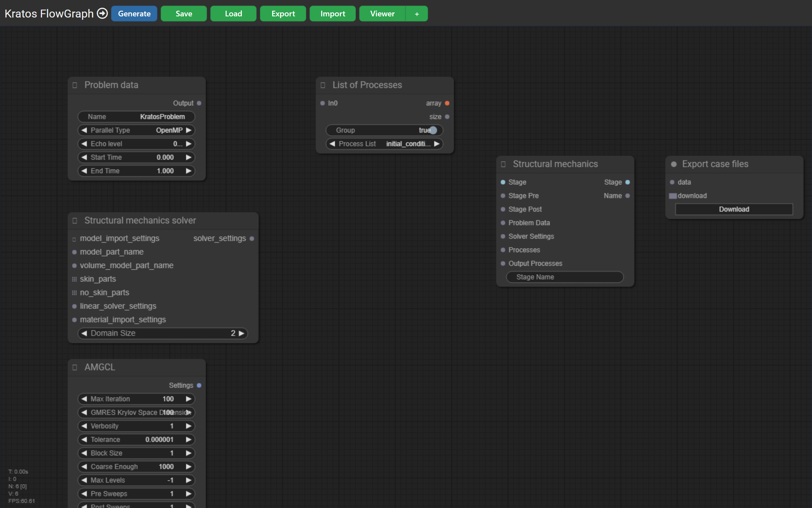Click the Kratos FlowGraph title text

pyautogui.click(x=49, y=14)
